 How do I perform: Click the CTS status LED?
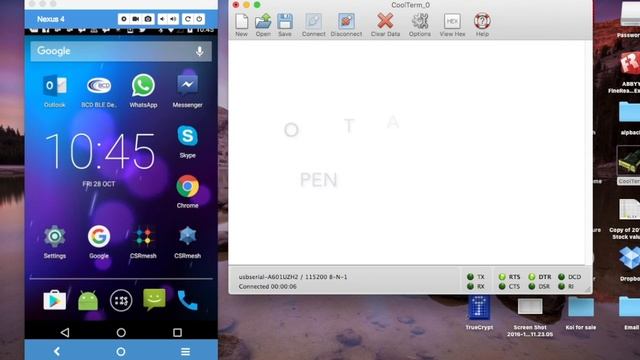502,287
